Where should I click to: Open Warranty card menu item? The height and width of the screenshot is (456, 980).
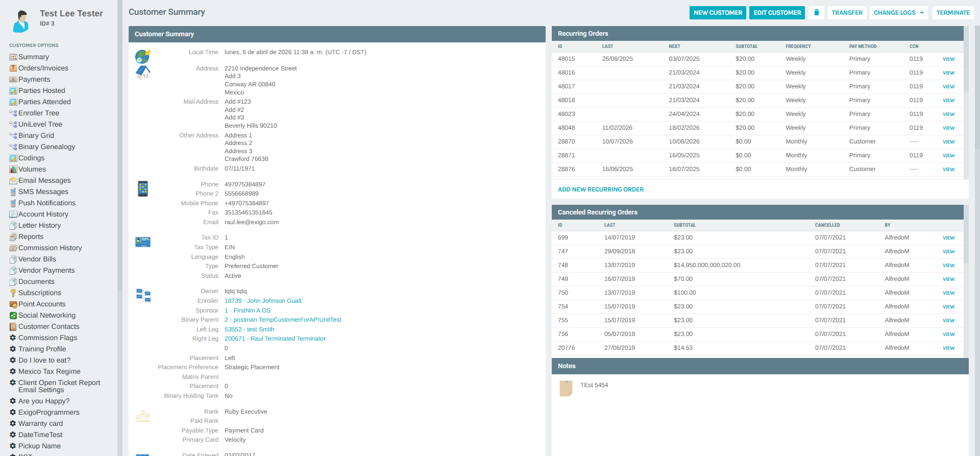pos(40,424)
